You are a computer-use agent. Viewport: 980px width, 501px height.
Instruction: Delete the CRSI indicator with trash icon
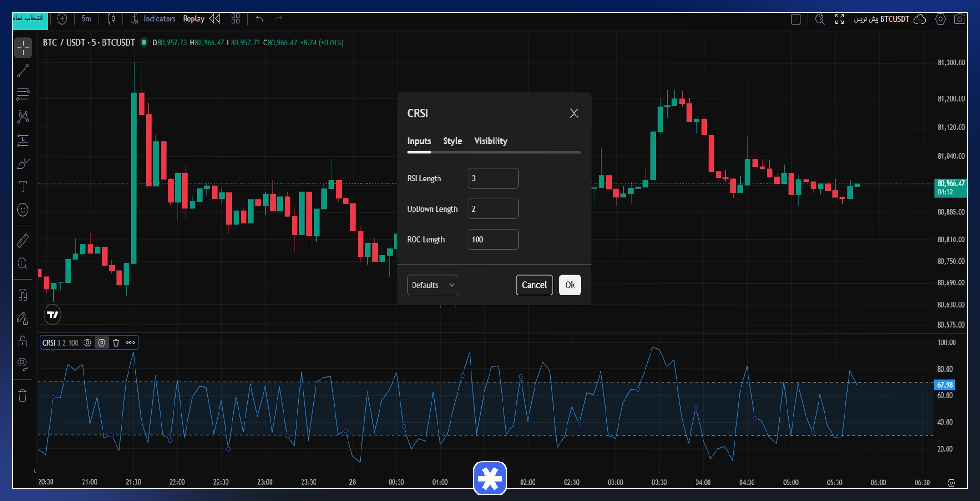click(x=116, y=343)
